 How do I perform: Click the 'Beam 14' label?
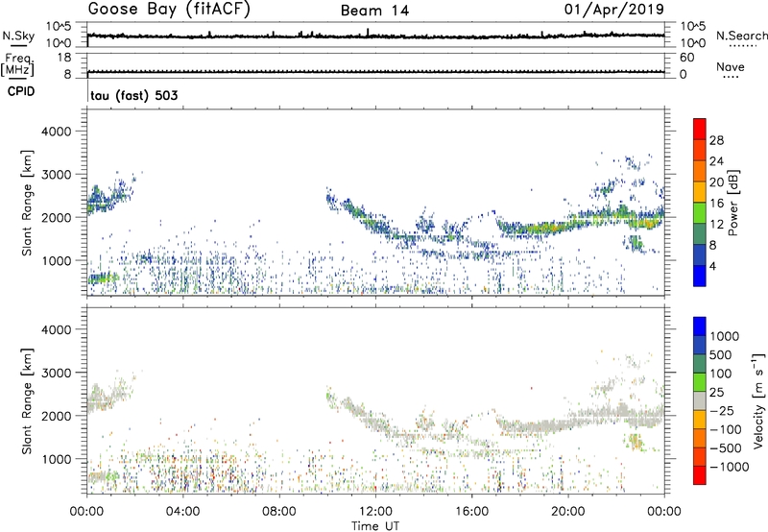pos(374,11)
